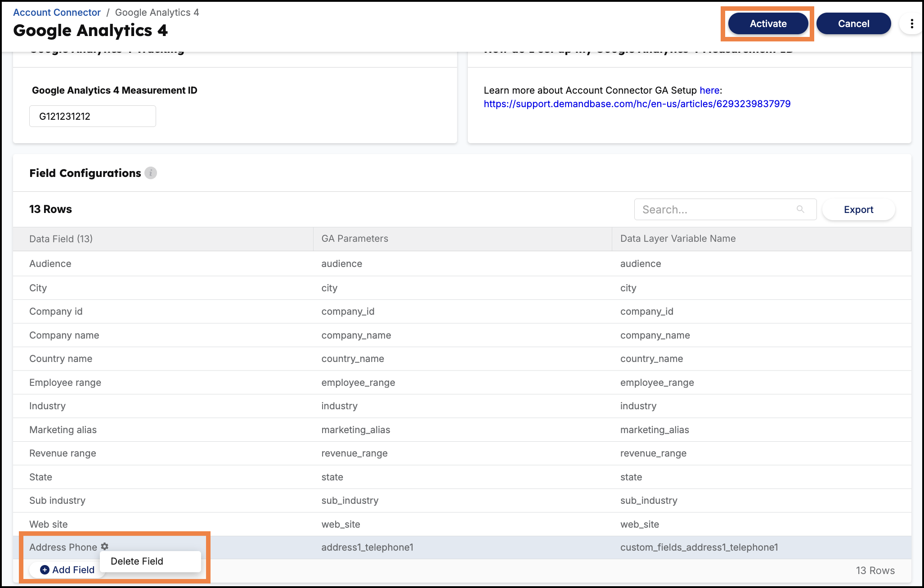
Task: Click the Company id data field
Action: [56, 312]
